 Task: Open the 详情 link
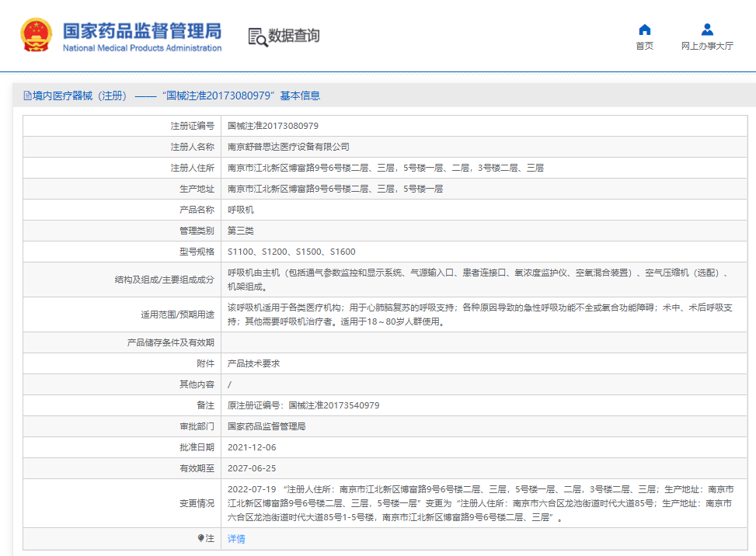pos(236,538)
